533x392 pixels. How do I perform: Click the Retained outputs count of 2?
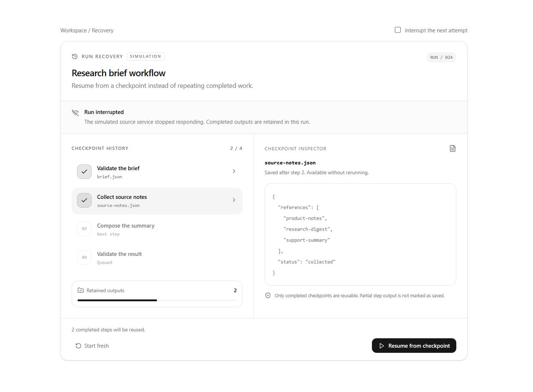235,290
